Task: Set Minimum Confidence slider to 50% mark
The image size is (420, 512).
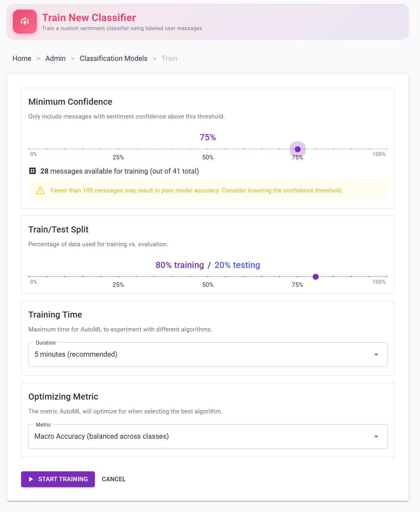Action: click(208, 149)
